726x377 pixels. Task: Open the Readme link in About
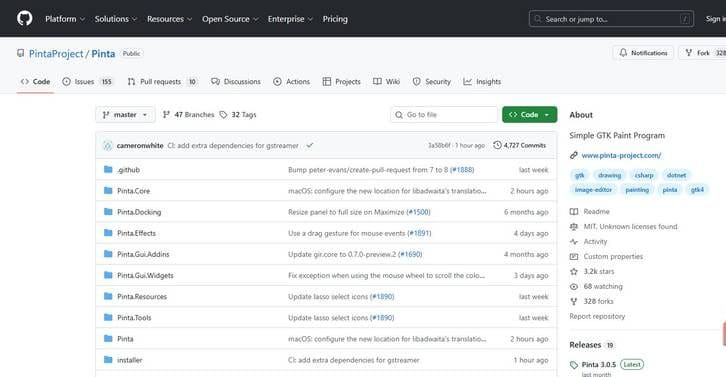[590, 212]
